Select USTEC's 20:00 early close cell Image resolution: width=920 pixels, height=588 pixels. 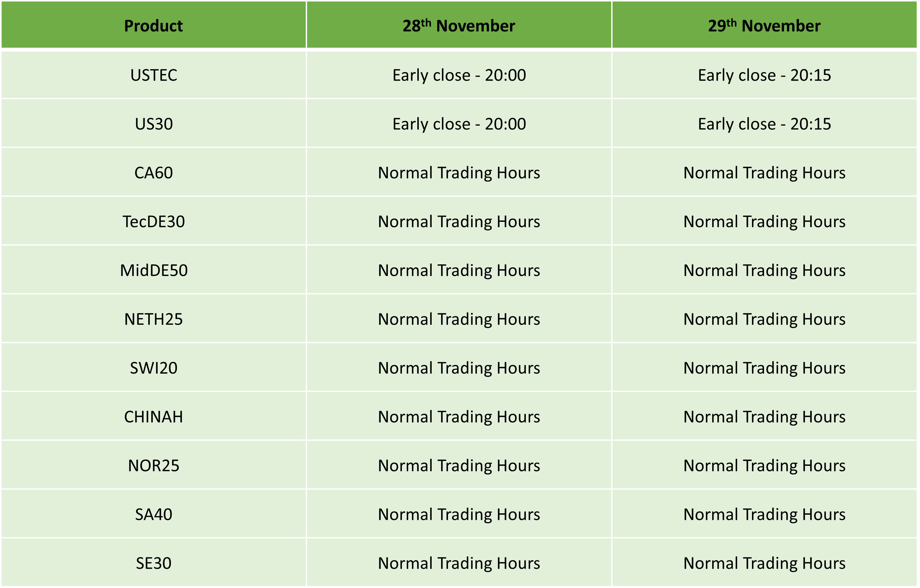coord(459,75)
